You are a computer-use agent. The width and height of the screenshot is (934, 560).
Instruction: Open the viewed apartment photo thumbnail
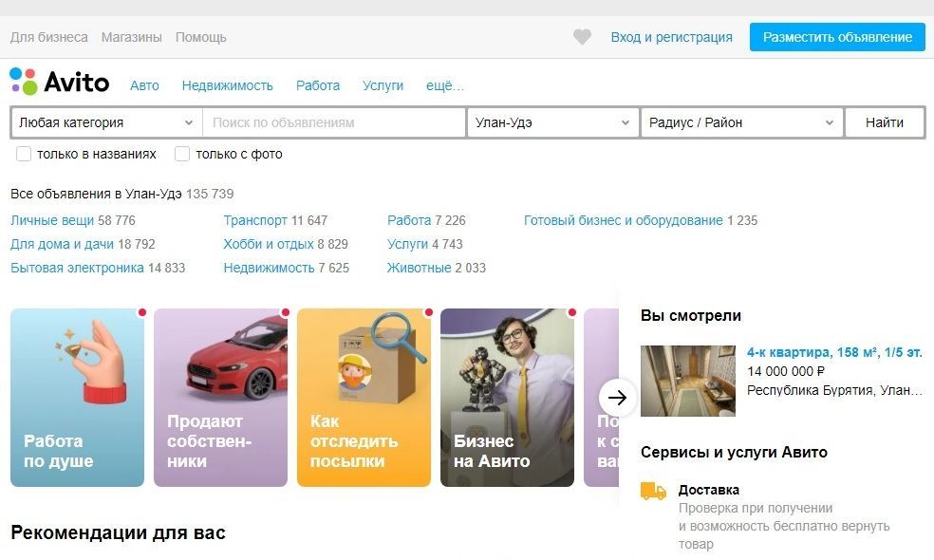pos(687,381)
